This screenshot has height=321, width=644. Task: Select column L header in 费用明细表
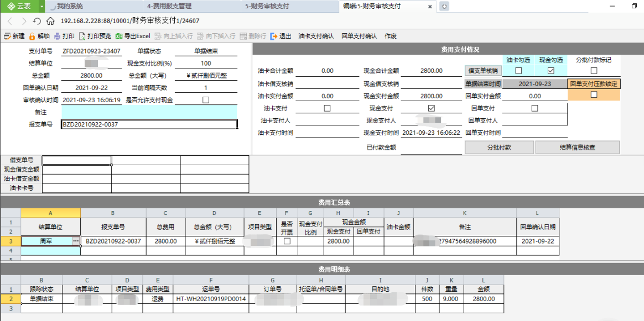point(484,280)
